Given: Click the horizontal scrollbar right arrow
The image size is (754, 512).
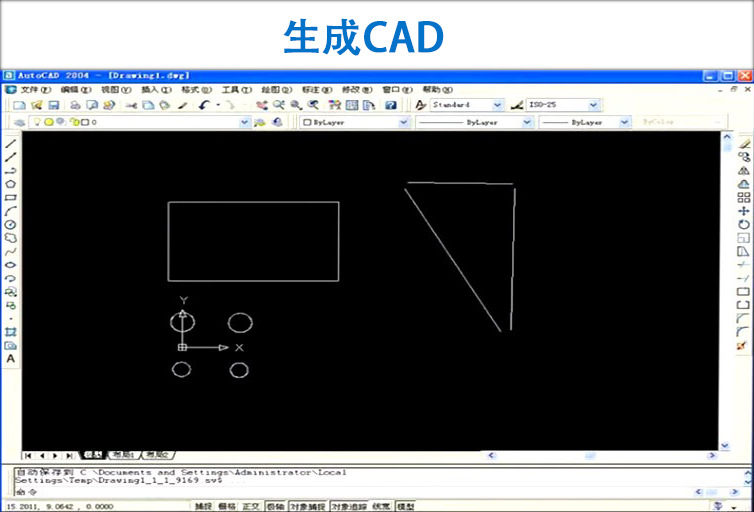Looking at the screenshot, I should coord(712,455).
